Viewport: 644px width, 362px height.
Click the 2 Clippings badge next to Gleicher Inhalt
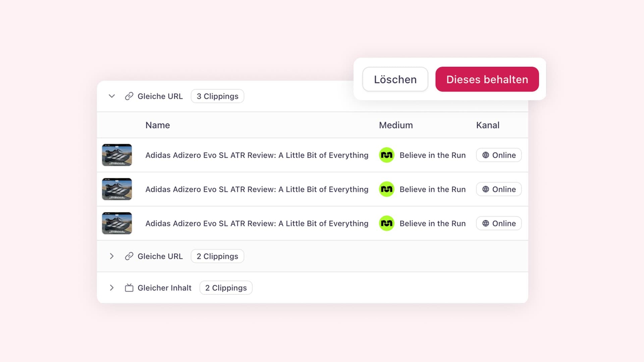(x=226, y=288)
